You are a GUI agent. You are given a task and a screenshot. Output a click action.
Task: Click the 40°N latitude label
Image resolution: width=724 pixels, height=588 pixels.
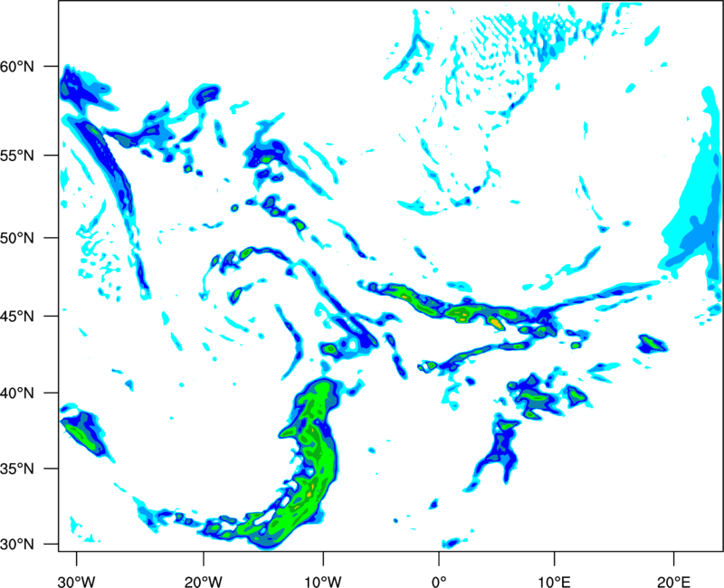pos(17,393)
